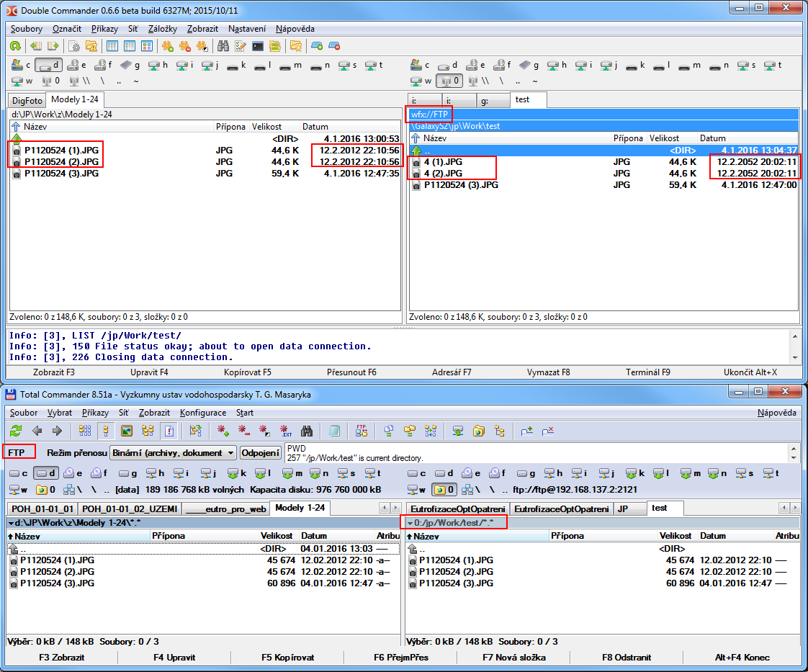This screenshot has height=672, width=808.
Task: Click the FTP connect icon in Total Commander's toolbar
Action: [x=362, y=431]
